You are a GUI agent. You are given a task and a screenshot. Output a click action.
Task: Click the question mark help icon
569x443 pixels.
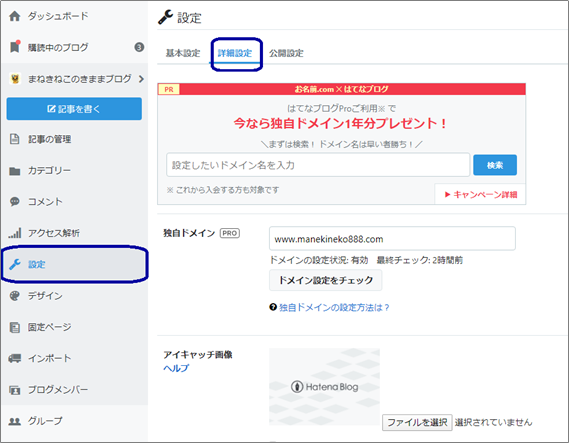click(x=273, y=307)
